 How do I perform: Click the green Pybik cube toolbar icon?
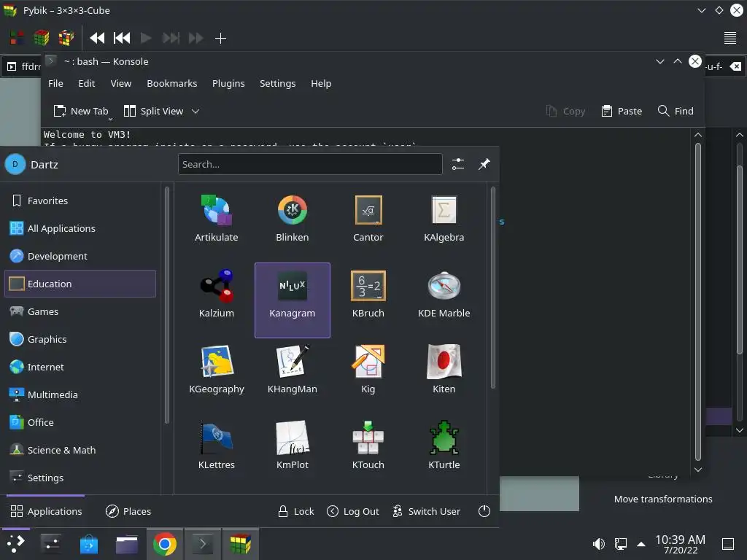(x=42, y=38)
